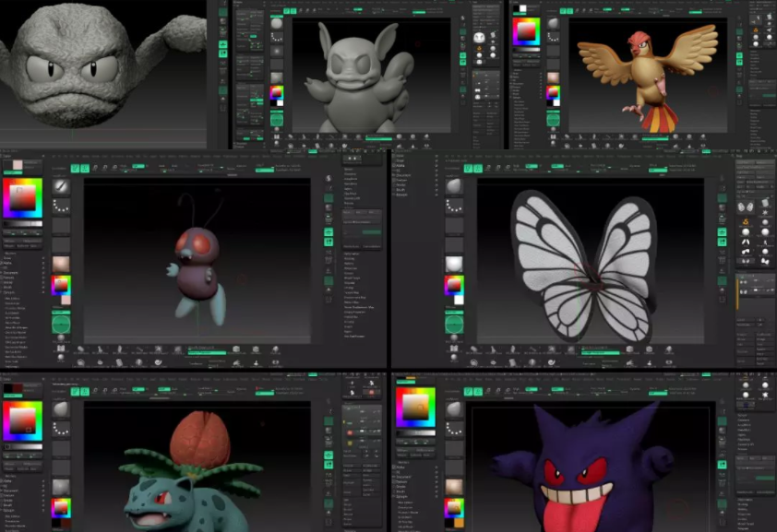Toggle Edit mode in the butterfly wings window
Image resolution: width=777 pixels, height=532 pixels.
click(x=468, y=169)
